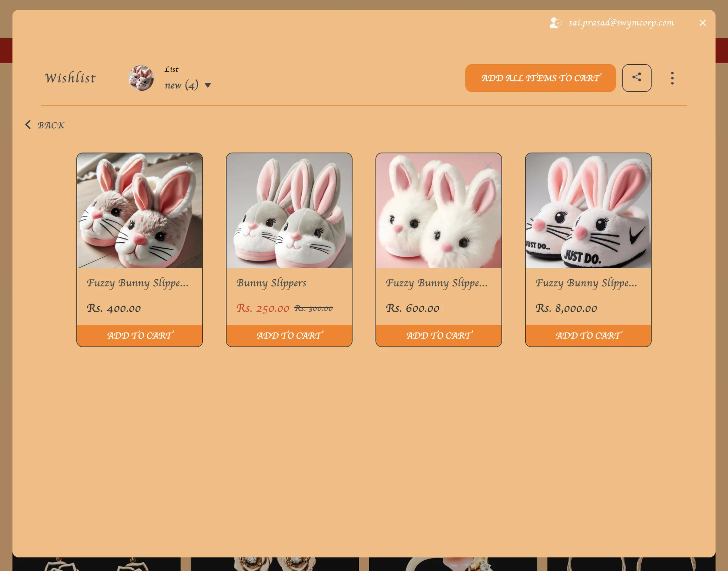Click the 'JUST DO' bunny slippers image
The width and height of the screenshot is (728, 571).
click(x=588, y=213)
